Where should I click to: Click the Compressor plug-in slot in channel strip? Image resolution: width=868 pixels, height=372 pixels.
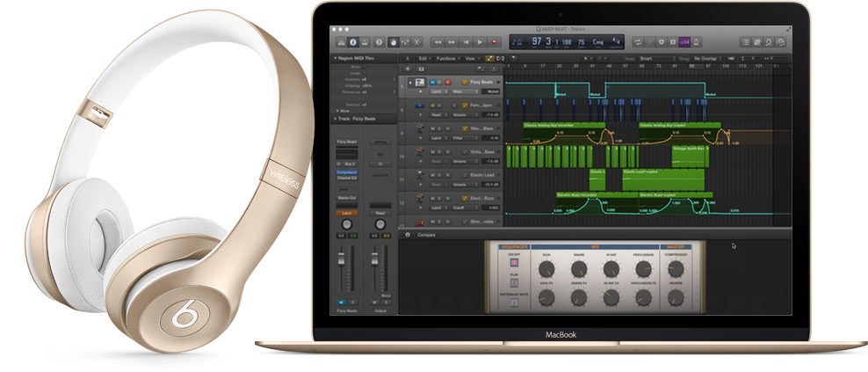click(347, 172)
